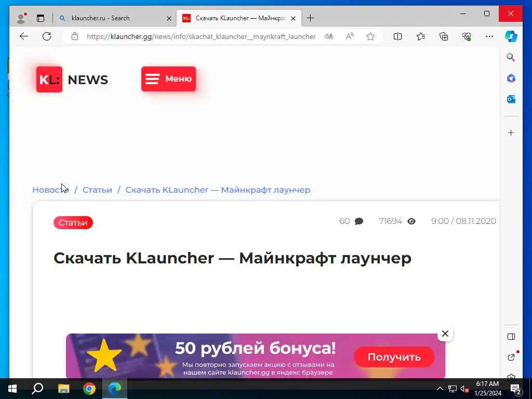Screen dimensions: 532x399
Task: Open sidebar Search tool
Action: 511,57
